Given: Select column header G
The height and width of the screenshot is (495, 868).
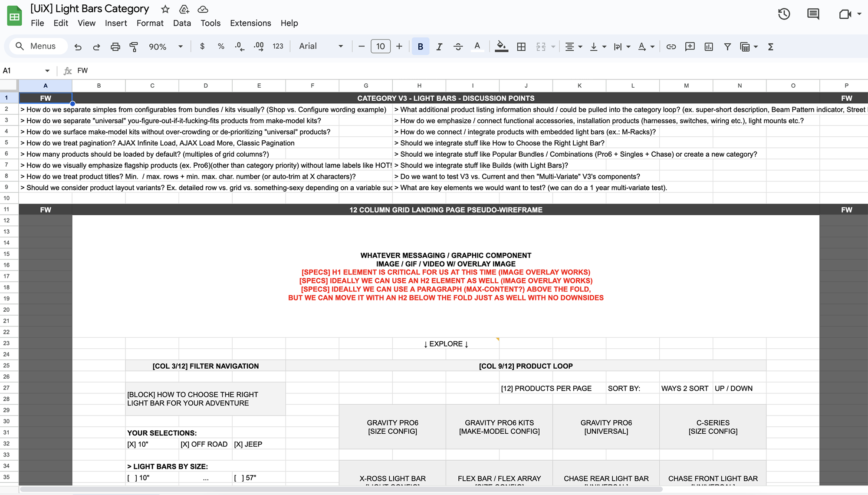Looking at the screenshot, I should click(x=366, y=86).
